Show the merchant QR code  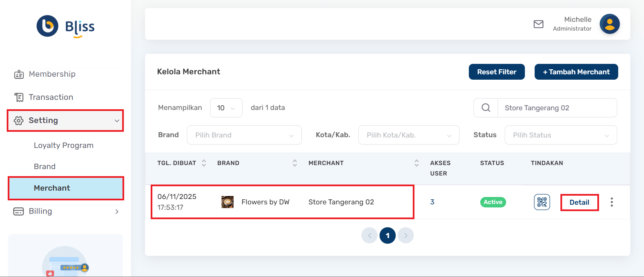tap(542, 202)
